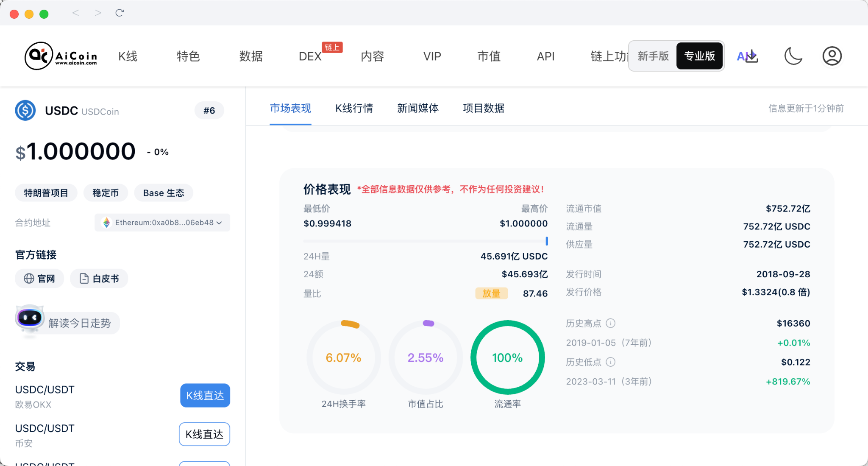Open the 白皮书 whitepaper link
868x466 pixels.
99,279
